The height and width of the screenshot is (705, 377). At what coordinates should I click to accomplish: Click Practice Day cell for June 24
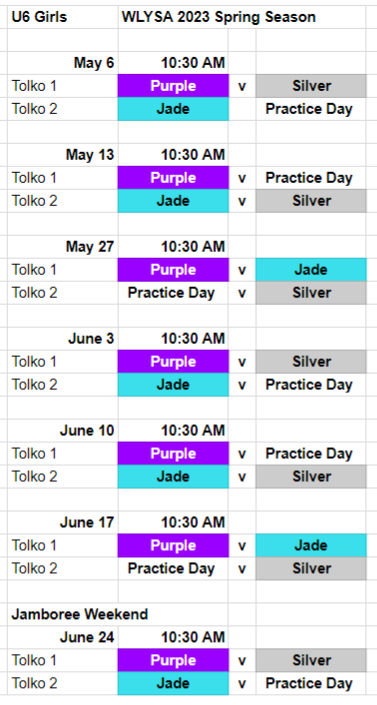click(x=311, y=683)
